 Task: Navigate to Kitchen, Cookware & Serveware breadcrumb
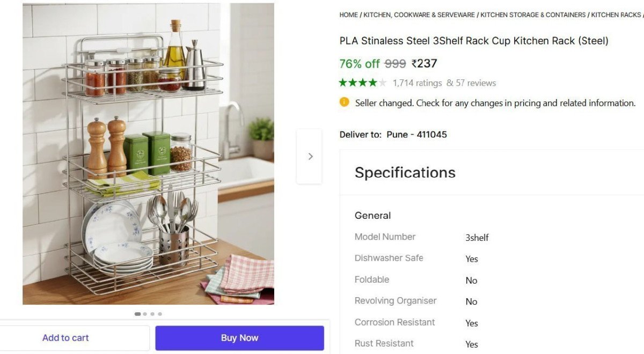point(419,15)
